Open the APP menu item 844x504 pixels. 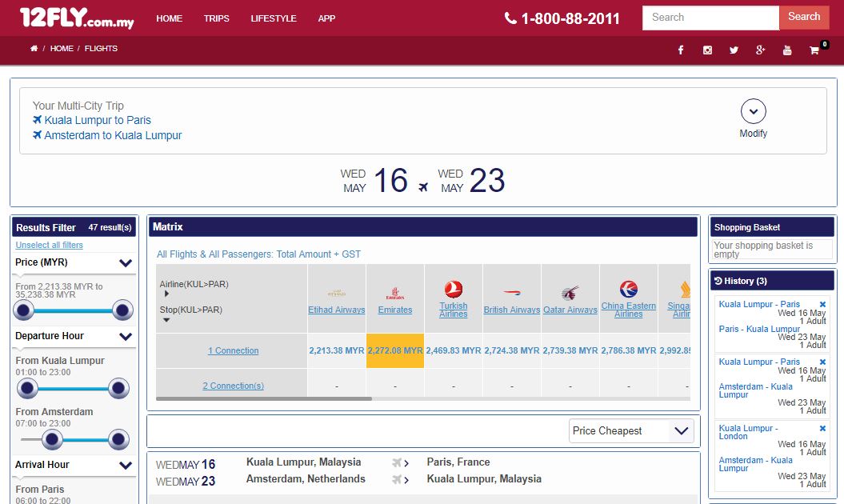[x=326, y=18]
